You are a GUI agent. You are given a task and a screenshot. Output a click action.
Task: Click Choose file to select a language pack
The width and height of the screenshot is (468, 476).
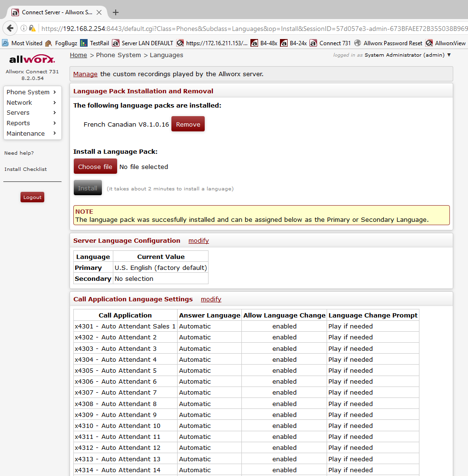[x=95, y=167]
